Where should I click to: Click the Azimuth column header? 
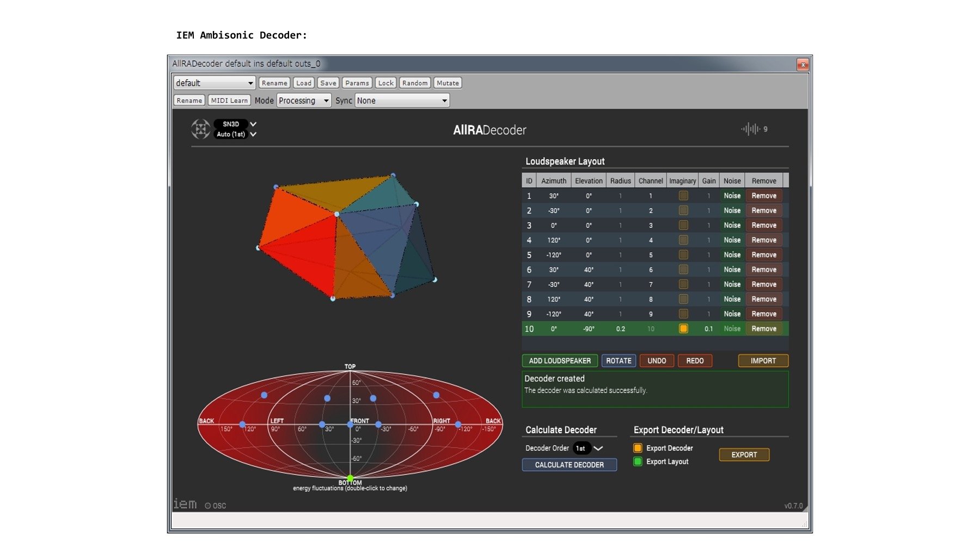point(554,181)
